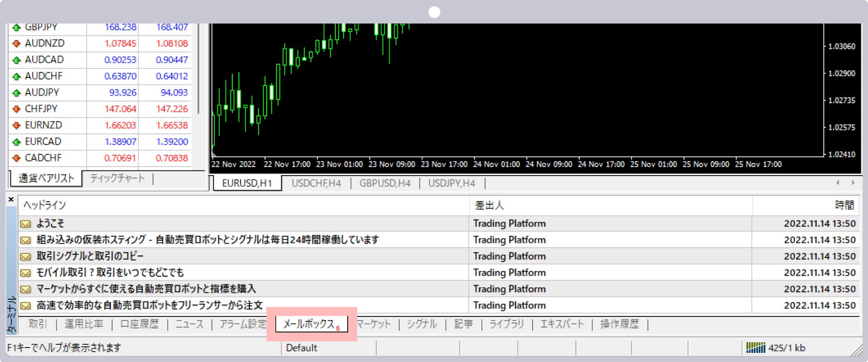Open the アラーム設定 tab
The image size is (868, 362).
tap(243, 324)
